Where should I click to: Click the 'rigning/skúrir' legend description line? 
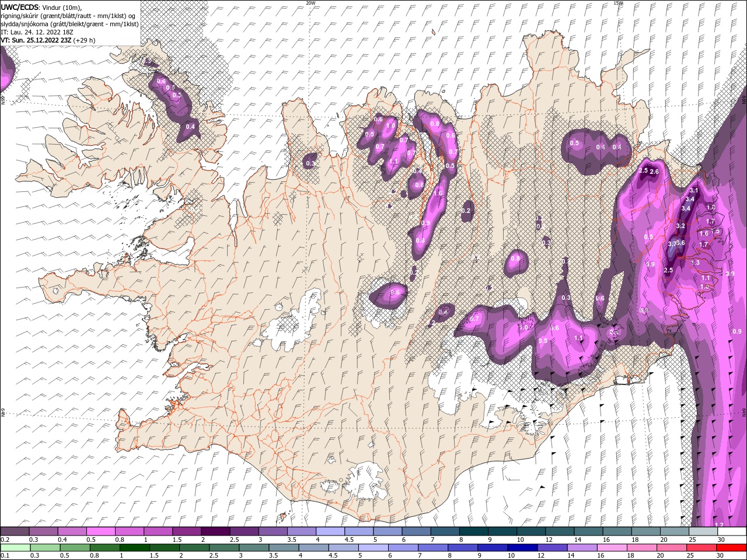68,16
